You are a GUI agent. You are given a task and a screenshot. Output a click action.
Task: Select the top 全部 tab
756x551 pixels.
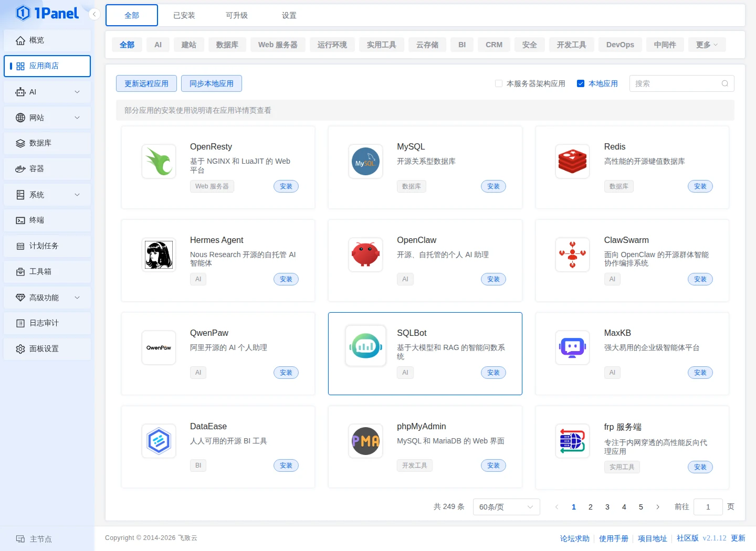click(132, 15)
